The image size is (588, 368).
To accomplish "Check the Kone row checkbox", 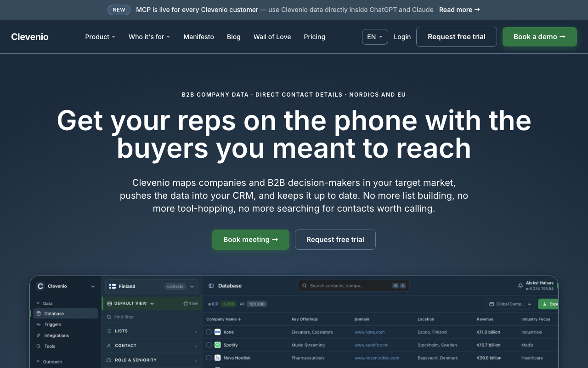I will [x=209, y=332].
